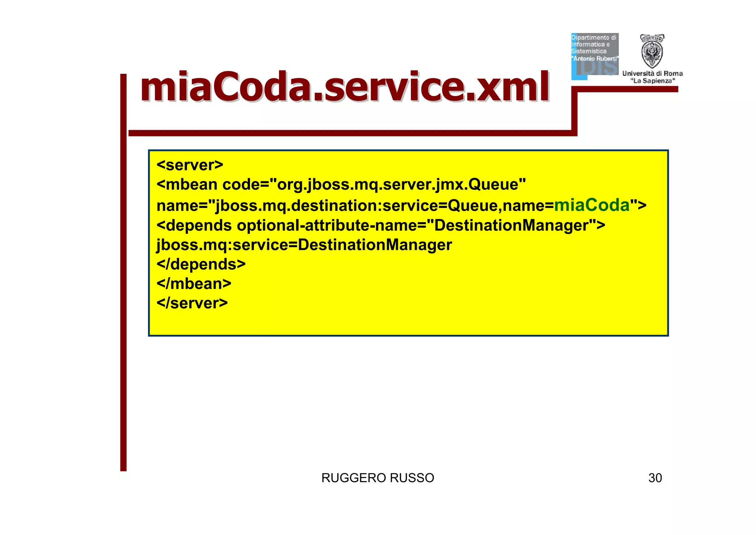Viewport: 756px width, 535px height.
Task: Click the Università di Roma caption
Action: click(652, 74)
